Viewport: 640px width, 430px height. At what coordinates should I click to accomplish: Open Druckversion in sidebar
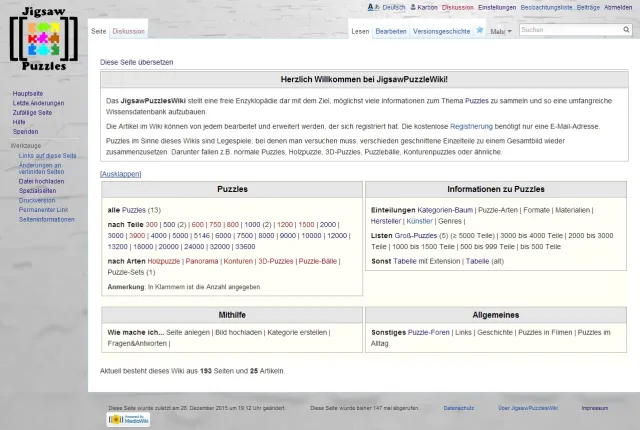coord(37,200)
